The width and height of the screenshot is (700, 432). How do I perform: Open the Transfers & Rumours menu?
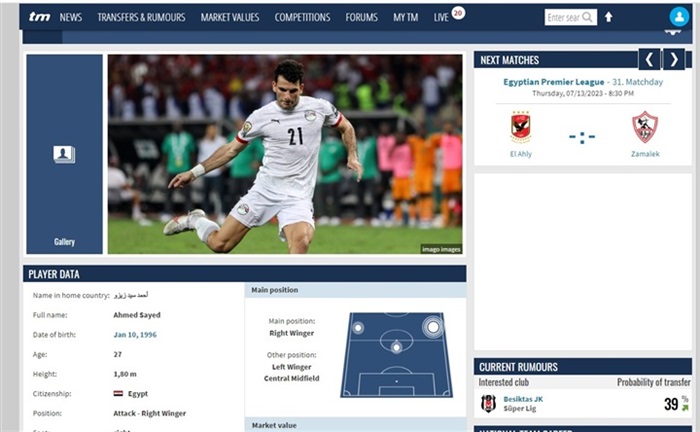[141, 17]
